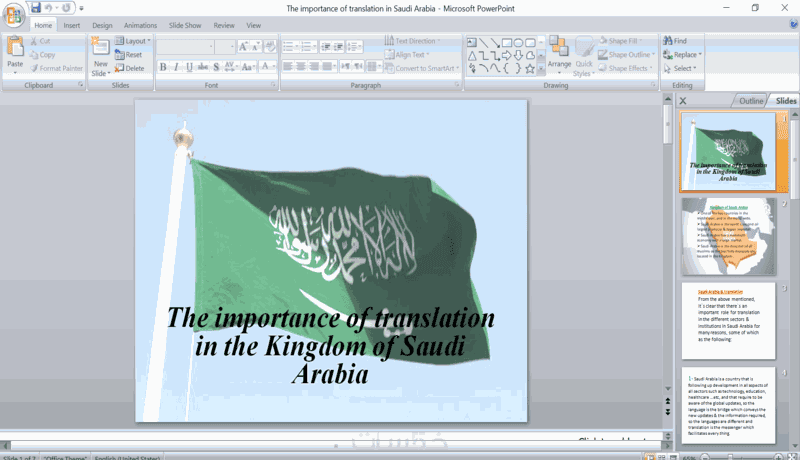Decrease the list indent level
The image size is (800, 460).
326,47
